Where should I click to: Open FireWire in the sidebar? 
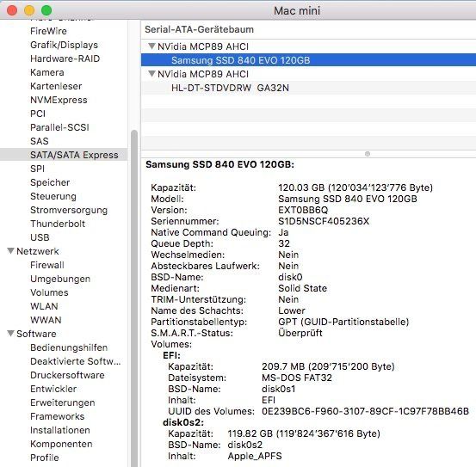(48, 31)
